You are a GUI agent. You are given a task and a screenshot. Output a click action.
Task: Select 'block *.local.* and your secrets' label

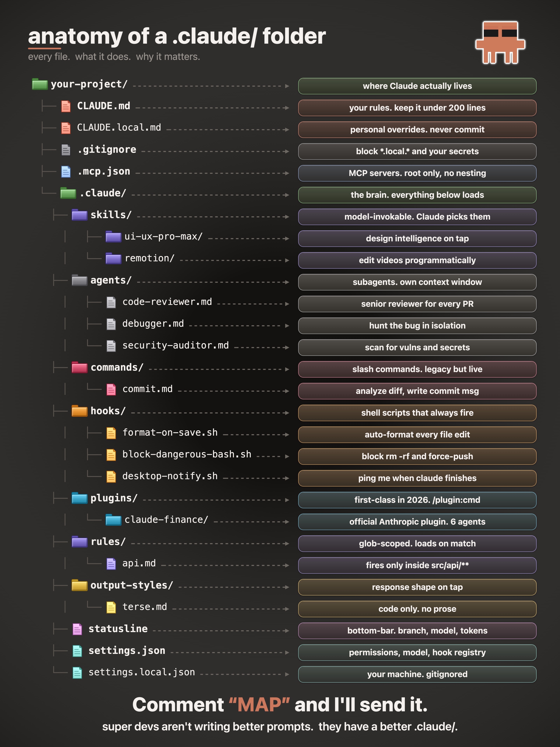coord(417,151)
